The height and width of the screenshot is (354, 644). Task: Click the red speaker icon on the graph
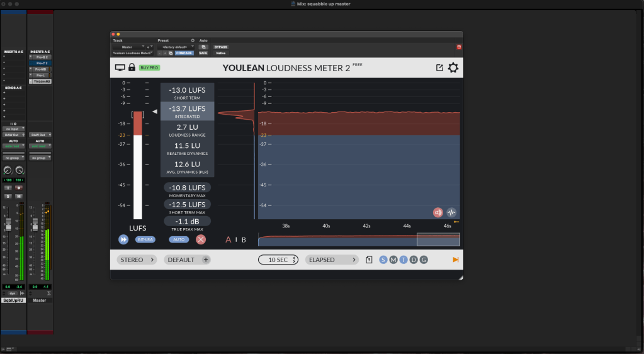(x=438, y=212)
